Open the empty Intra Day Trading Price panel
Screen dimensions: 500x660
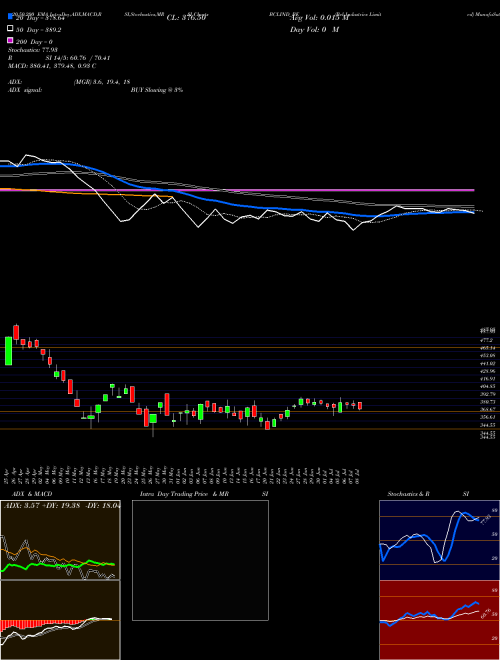pos(200,560)
